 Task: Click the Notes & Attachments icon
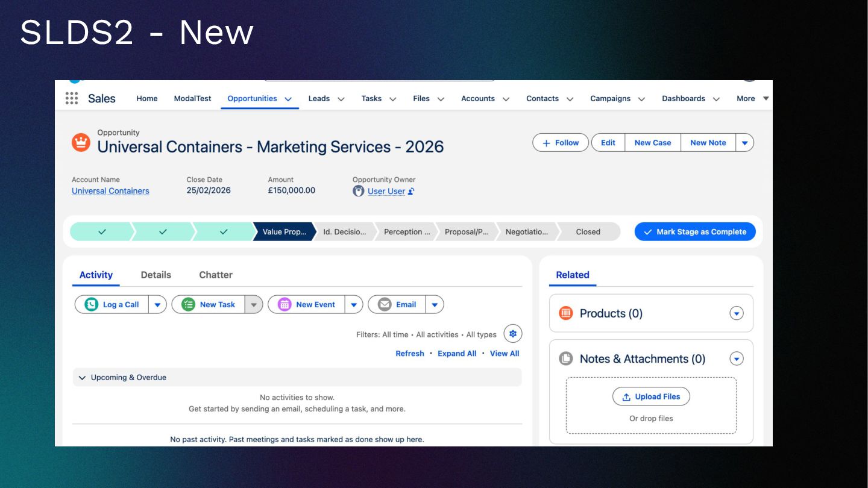pyautogui.click(x=565, y=358)
